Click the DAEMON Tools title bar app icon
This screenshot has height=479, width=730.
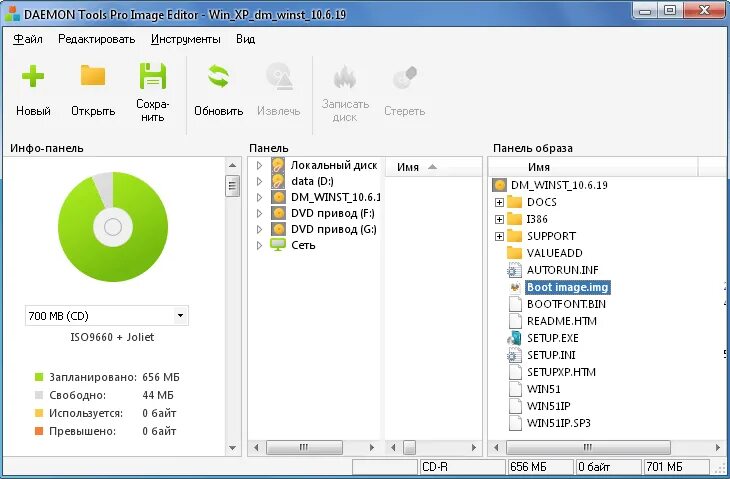[12, 14]
